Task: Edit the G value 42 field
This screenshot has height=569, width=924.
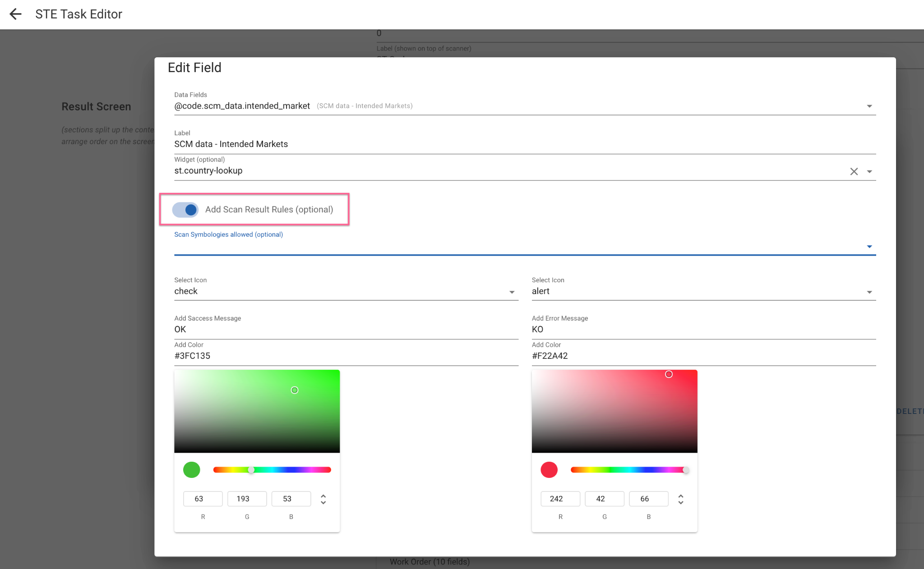Action: [605, 499]
